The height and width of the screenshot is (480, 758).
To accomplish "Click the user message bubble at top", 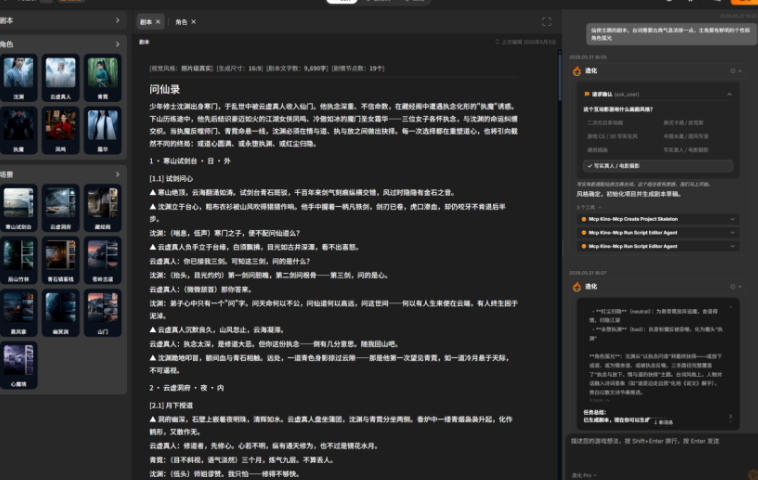I will (670, 34).
